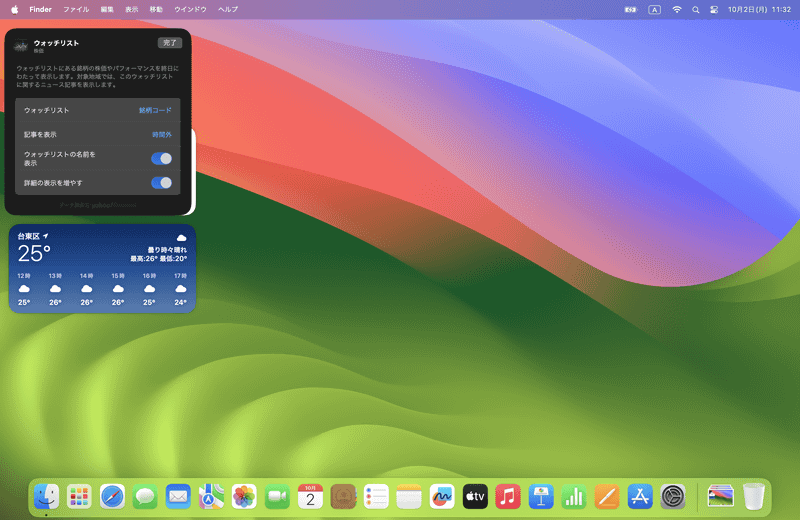This screenshot has width=800, height=520.
Task: Open the App Store icon
Action: click(x=640, y=496)
